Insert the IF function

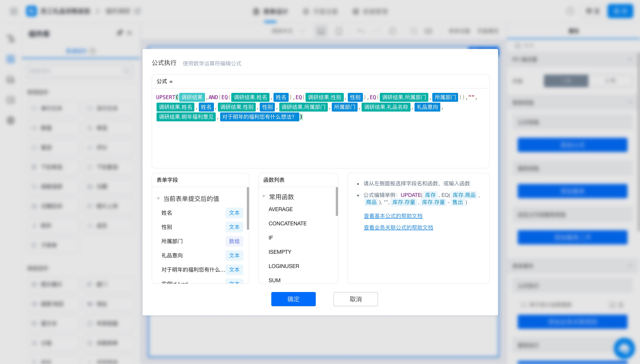tap(271, 238)
